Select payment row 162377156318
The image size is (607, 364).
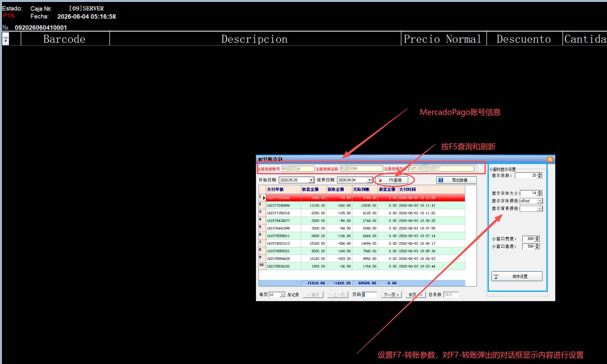tap(365, 213)
